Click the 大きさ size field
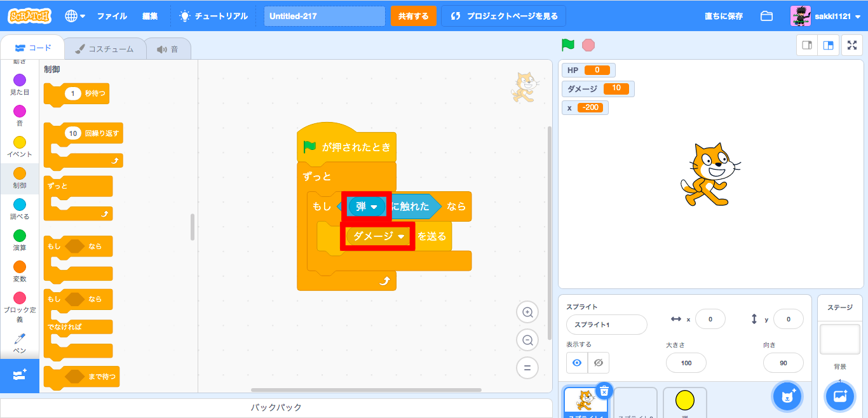This screenshot has height=418, width=868. point(686,363)
